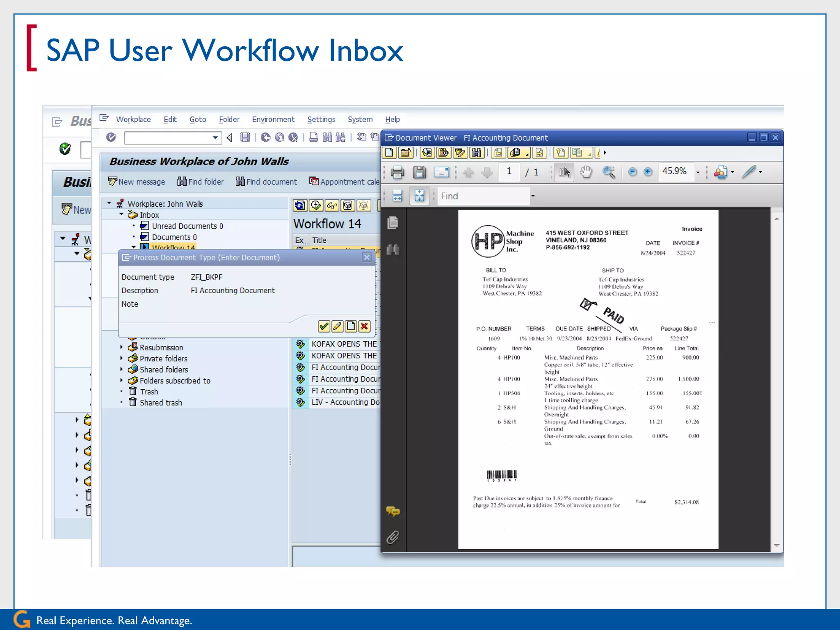Click the Save floppy icon in the Document Viewer
840x630 pixels.
pos(419,172)
